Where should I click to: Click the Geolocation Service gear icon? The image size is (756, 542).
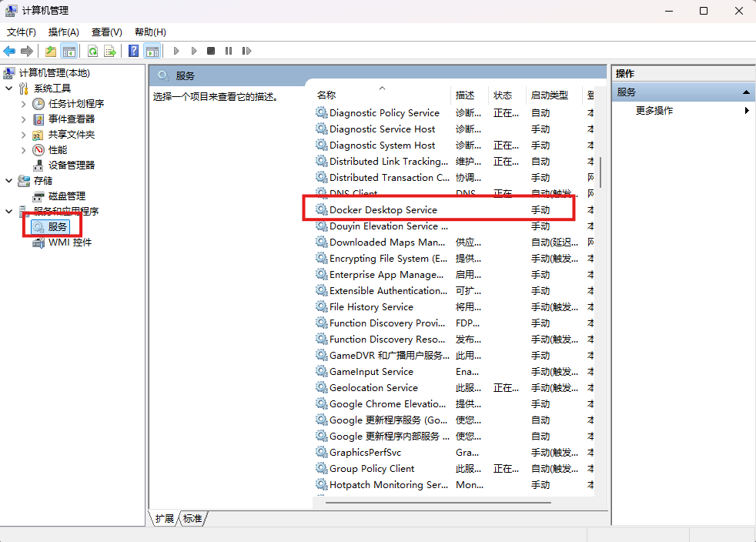tap(322, 387)
